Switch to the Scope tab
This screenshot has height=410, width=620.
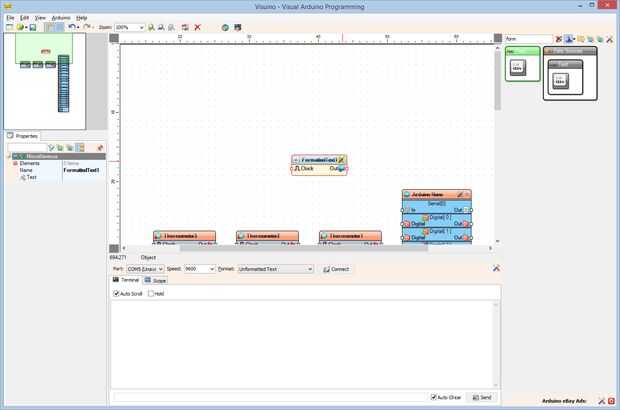155,280
